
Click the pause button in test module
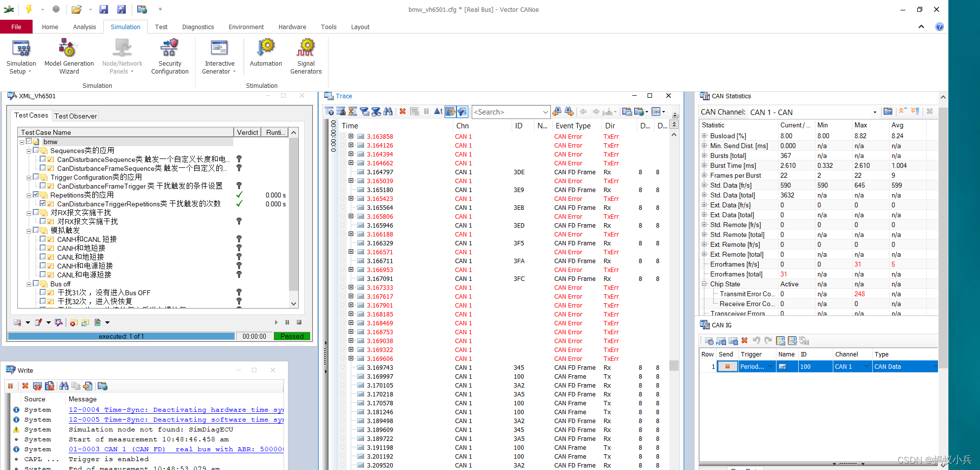point(287,322)
